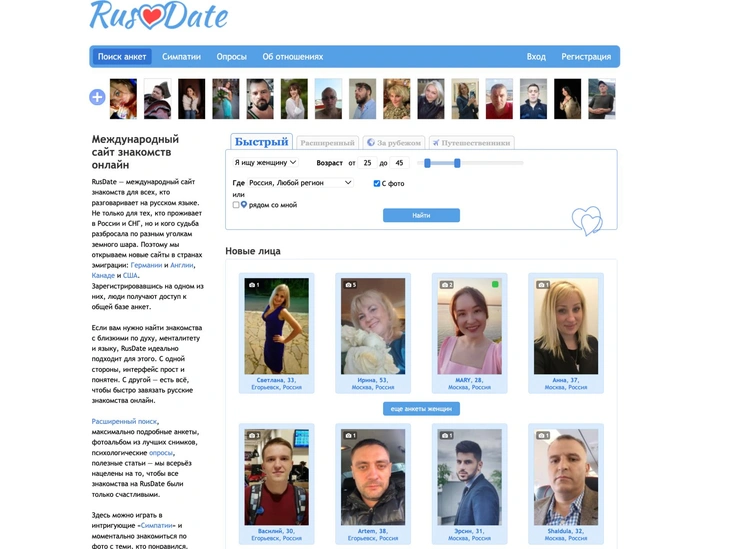Click the green online indicator on MARY's card
Screen dimensions: 732x549
click(x=495, y=284)
